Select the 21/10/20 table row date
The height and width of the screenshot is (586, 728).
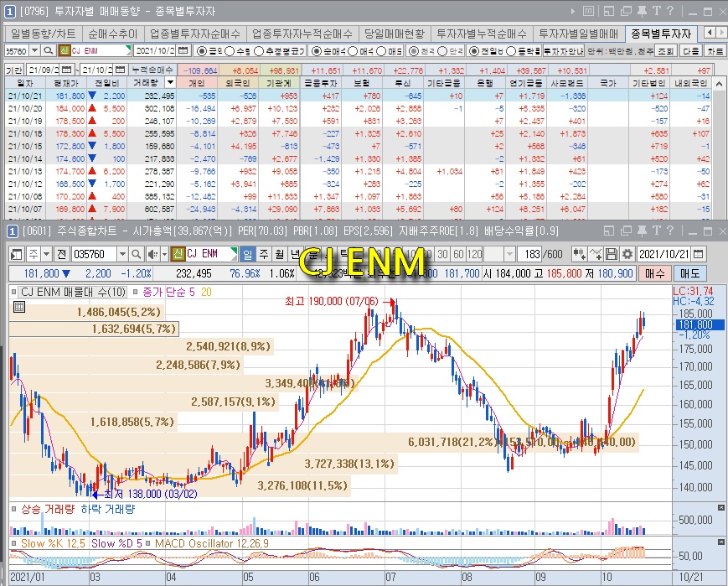click(25, 108)
